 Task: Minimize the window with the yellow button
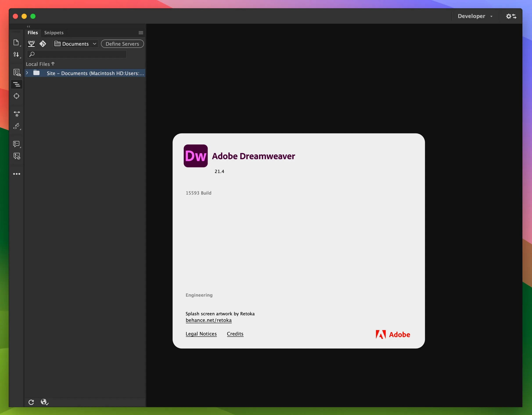tap(24, 16)
